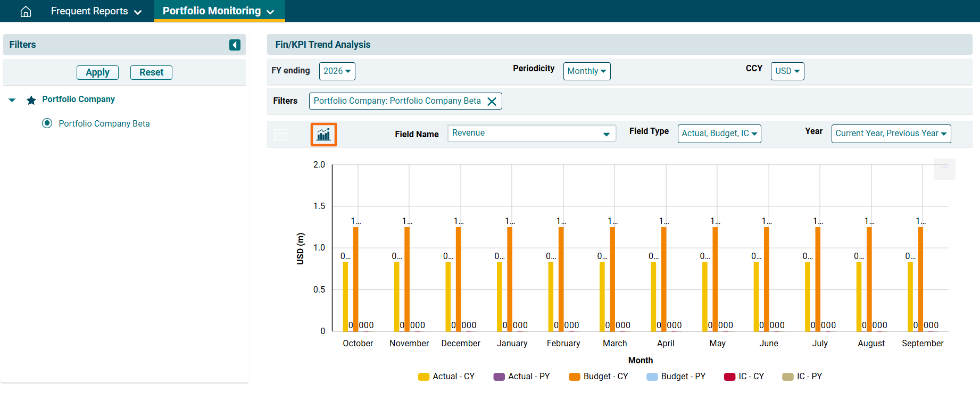This screenshot has height=400, width=980.
Task: Open the Portfolio Monitoring menu
Action: pos(219,11)
